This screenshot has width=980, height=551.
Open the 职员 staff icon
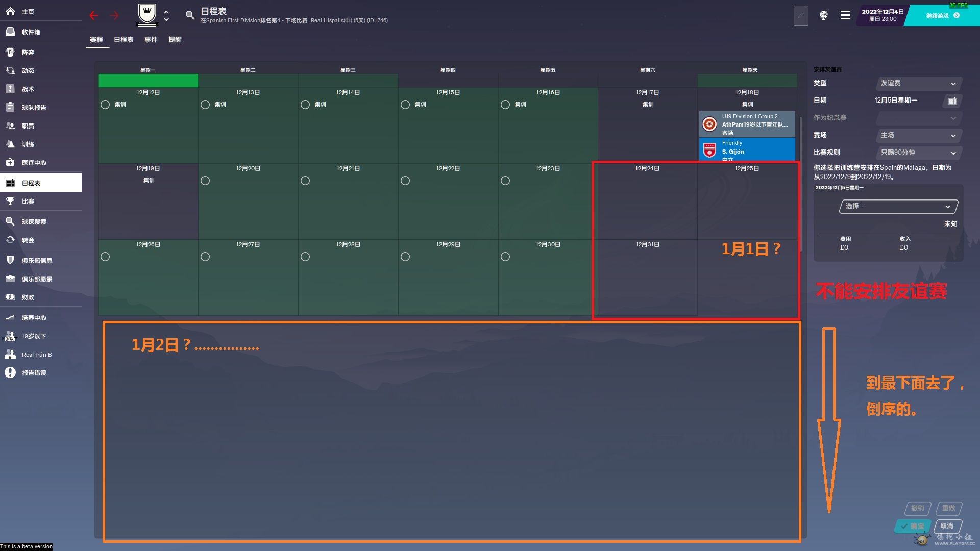pyautogui.click(x=10, y=126)
